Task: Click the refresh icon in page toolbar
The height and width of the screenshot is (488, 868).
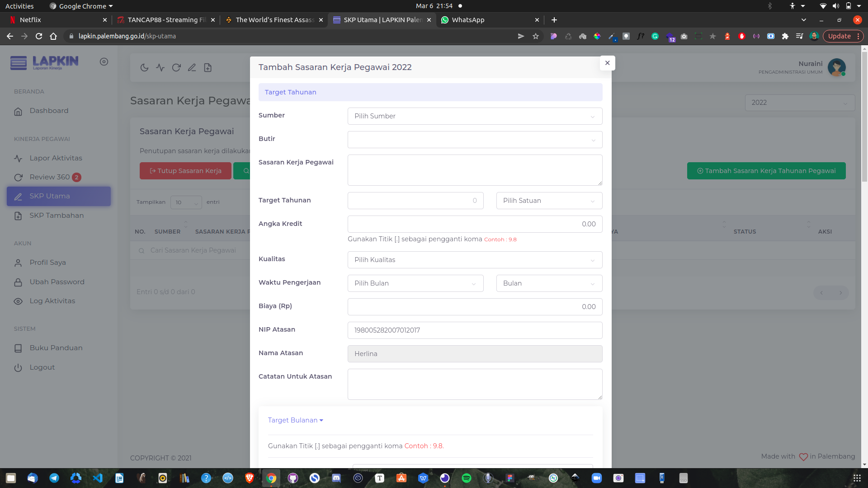Action: click(176, 68)
